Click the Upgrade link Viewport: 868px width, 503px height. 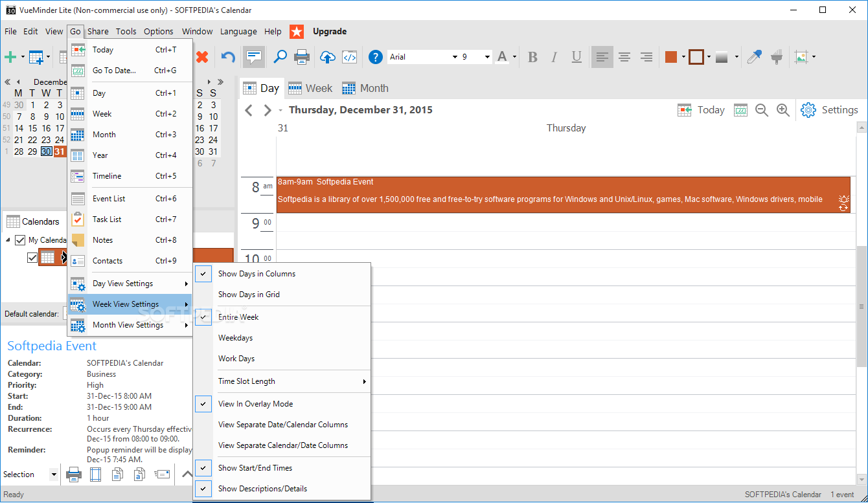pyautogui.click(x=330, y=31)
